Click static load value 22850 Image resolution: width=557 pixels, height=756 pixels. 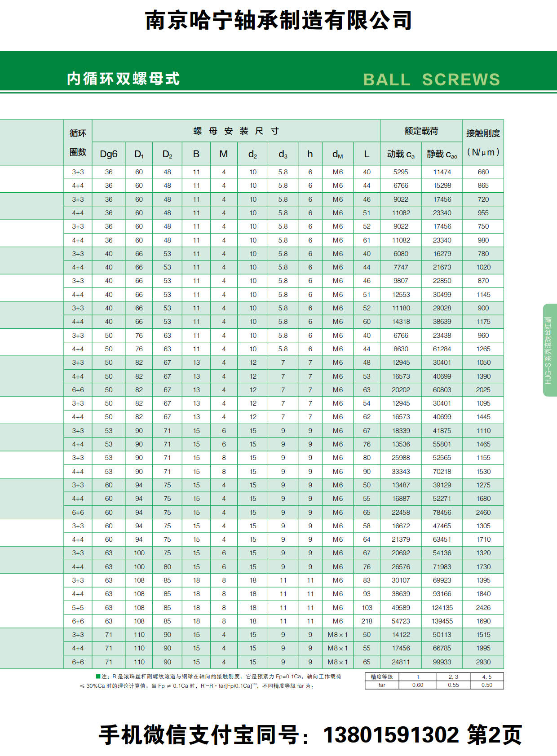coord(442,281)
